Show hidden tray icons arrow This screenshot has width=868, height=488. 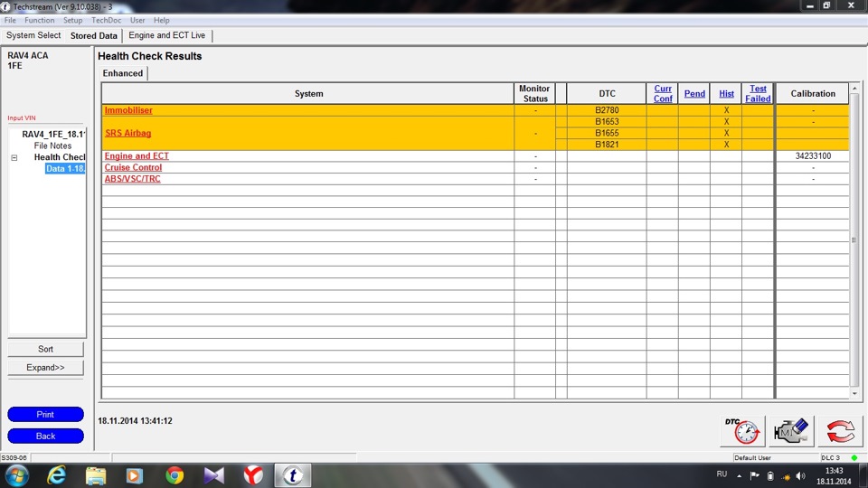[x=739, y=476]
